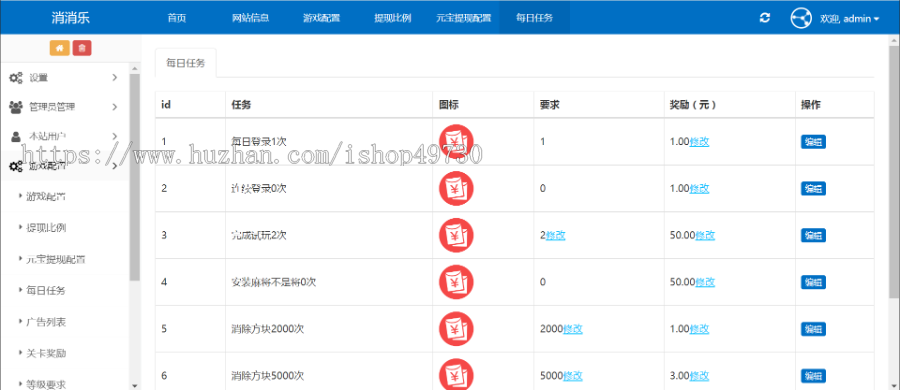
Task: Click the orange home icon button
Action: tap(60, 48)
